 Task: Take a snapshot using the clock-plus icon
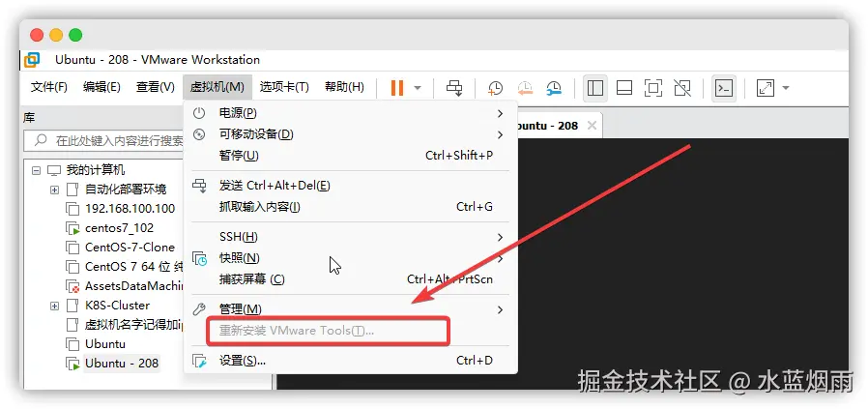pos(495,88)
